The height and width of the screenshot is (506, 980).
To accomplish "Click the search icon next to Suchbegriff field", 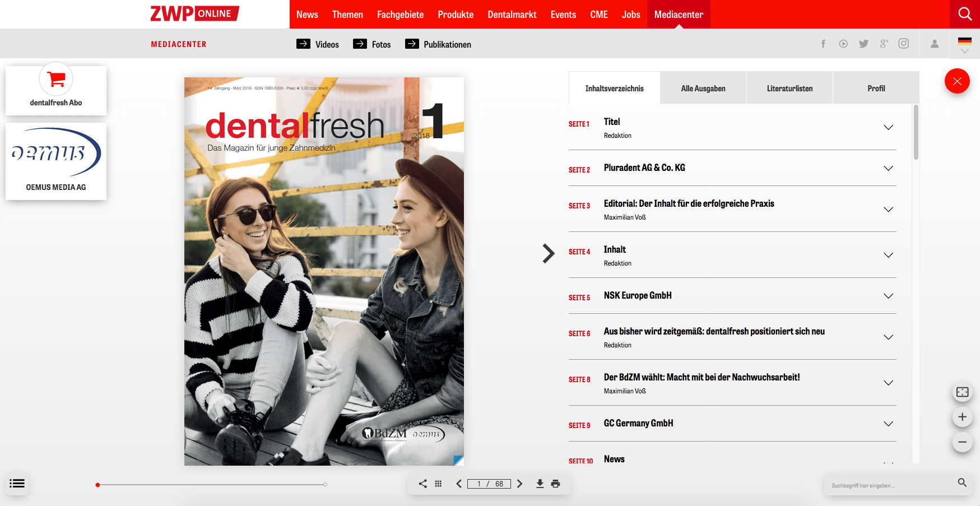I will [962, 482].
